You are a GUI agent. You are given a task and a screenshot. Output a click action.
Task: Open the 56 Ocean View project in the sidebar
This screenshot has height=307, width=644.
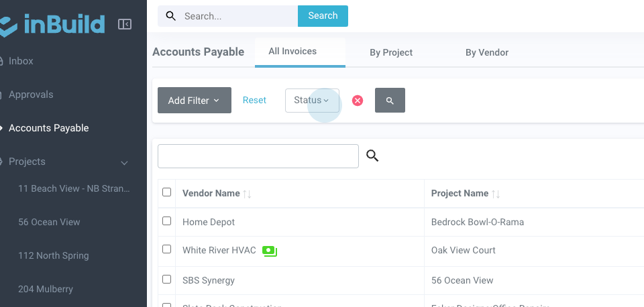(49, 222)
